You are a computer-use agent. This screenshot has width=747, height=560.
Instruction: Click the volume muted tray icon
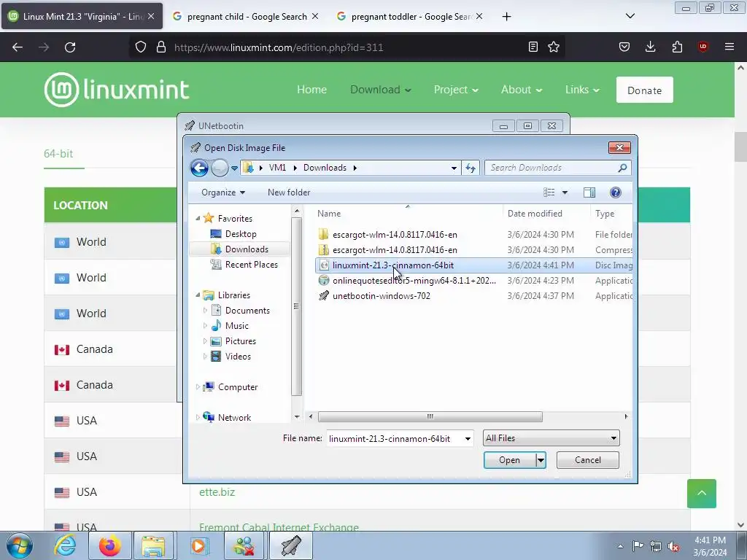(x=673, y=546)
